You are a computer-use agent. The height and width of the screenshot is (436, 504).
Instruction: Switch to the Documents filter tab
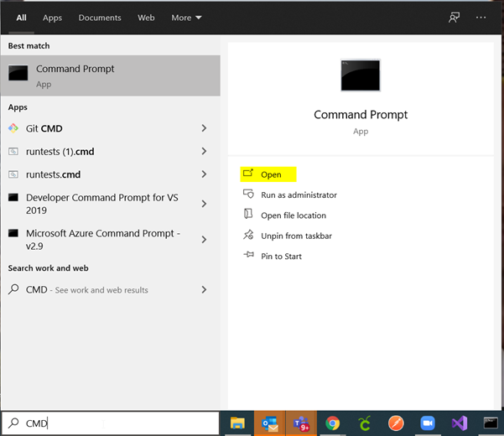pos(99,18)
